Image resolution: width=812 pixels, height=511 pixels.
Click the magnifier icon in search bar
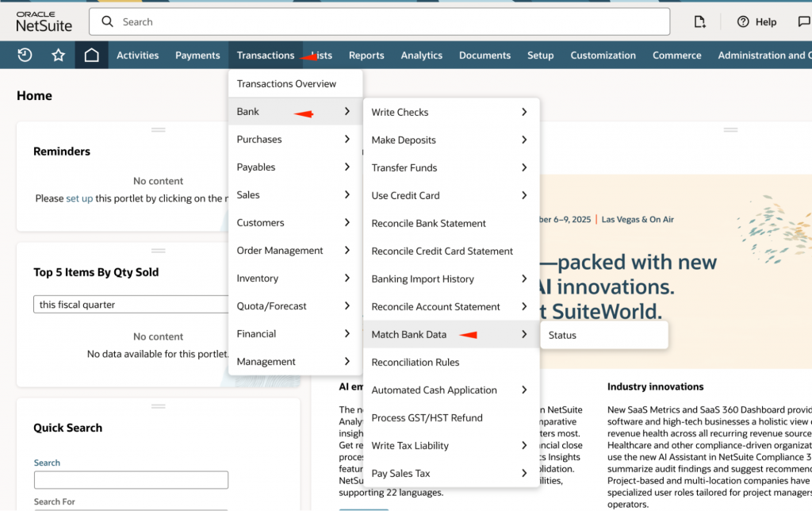(107, 22)
